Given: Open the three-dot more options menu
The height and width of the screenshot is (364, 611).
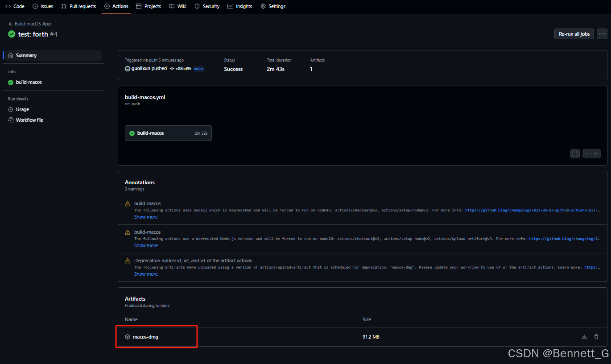Looking at the screenshot, I should [x=602, y=34].
